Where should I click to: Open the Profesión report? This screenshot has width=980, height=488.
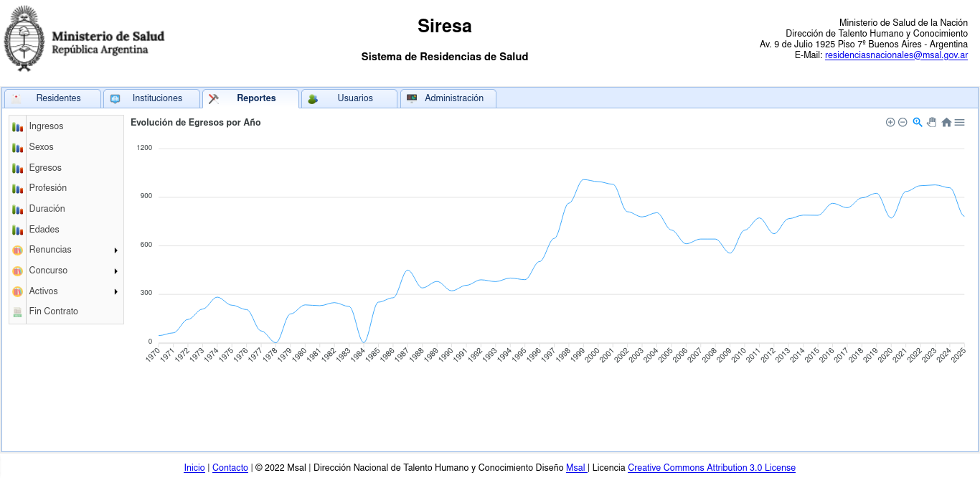click(x=47, y=188)
